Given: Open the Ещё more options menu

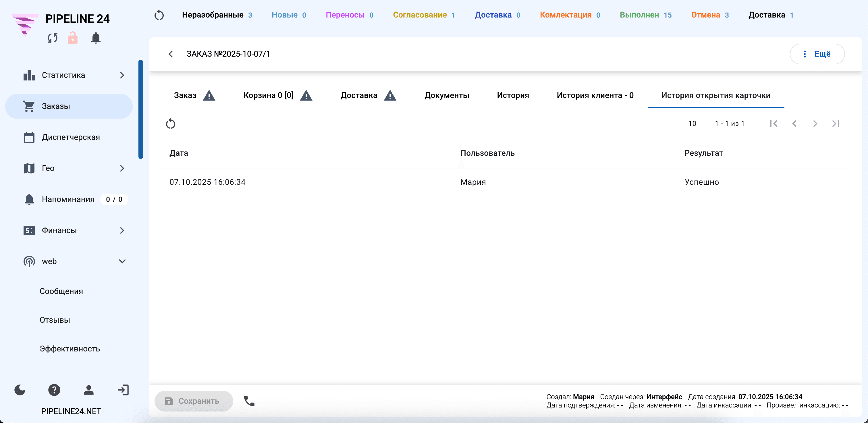Looking at the screenshot, I should [x=817, y=54].
